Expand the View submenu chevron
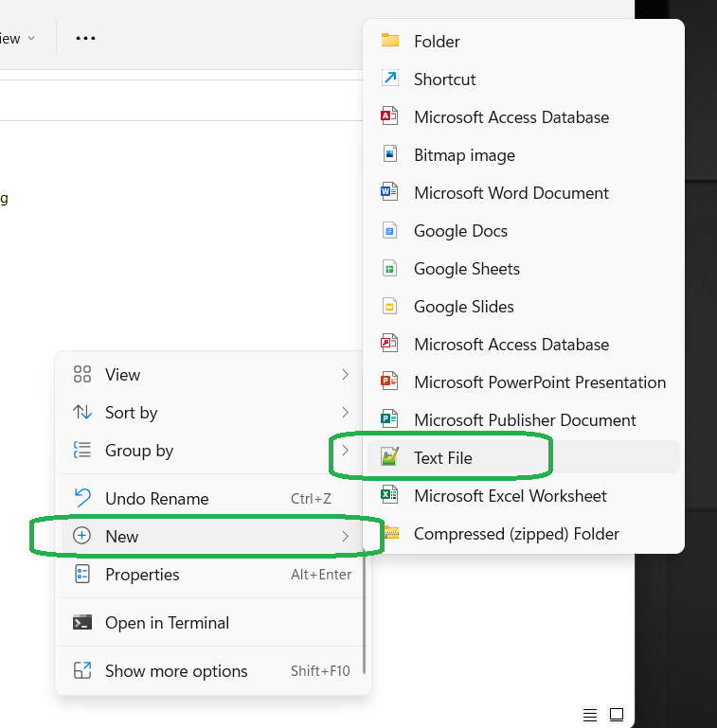This screenshot has height=728, width=717. 345,374
